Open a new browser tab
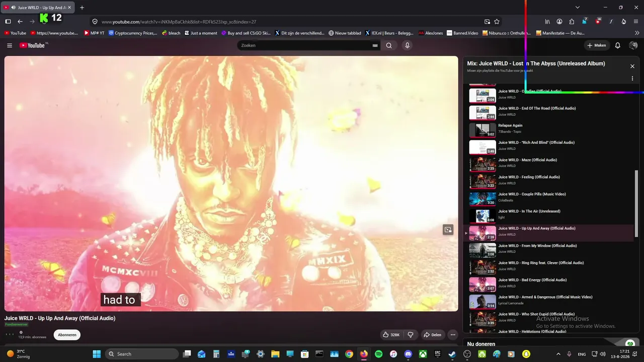This screenshot has height=362, width=644. click(82, 8)
